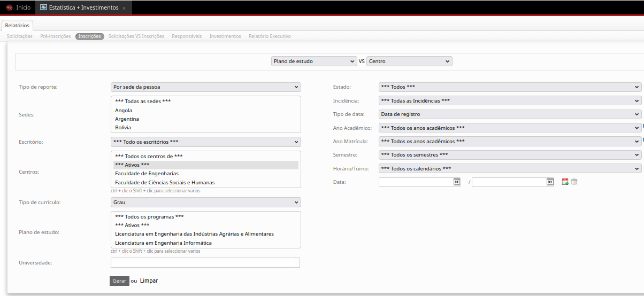Click the add date calendar icon with green plus
Screen dimensions: 644x296
tap(565, 182)
